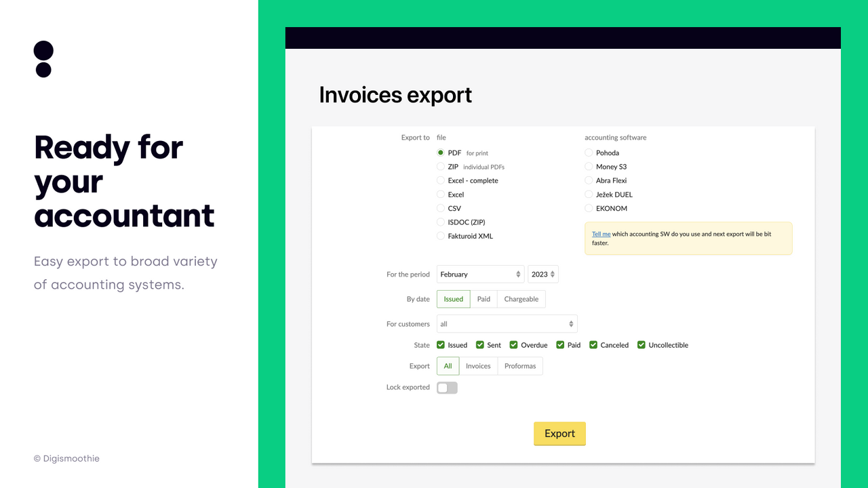
Task: Choose ZIP with individual PDFs
Action: pyautogui.click(x=440, y=167)
